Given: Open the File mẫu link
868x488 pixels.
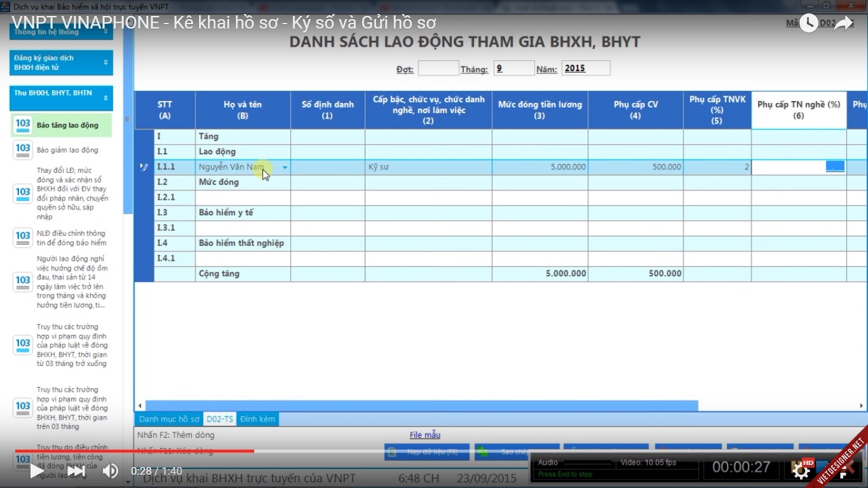Looking at the screenshot, I should tap(424, 435).
